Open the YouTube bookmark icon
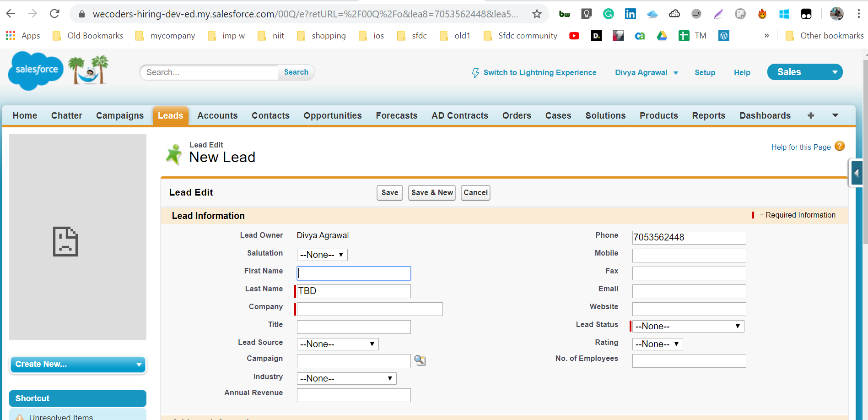This screenshot has height=420, width=868. [574, 36]
